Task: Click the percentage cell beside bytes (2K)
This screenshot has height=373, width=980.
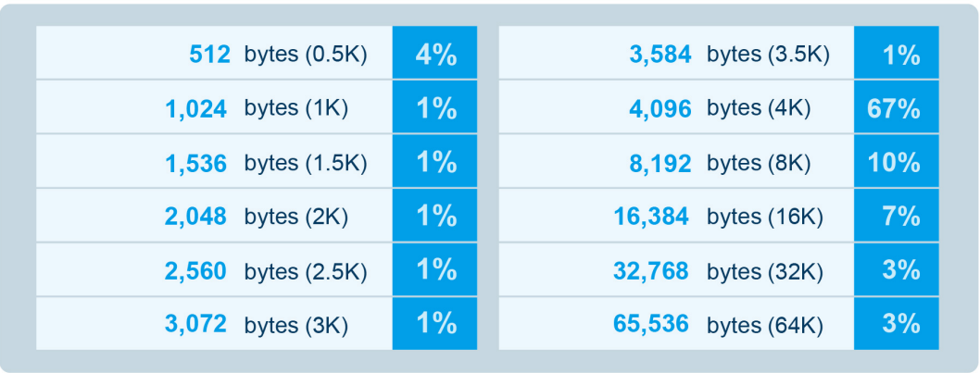Action: [434, 217]
